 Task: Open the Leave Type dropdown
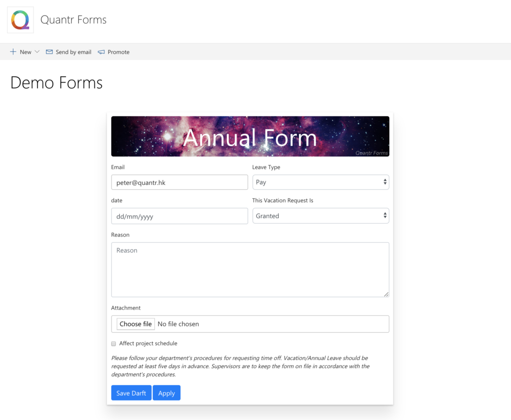(x=321, y=182)
